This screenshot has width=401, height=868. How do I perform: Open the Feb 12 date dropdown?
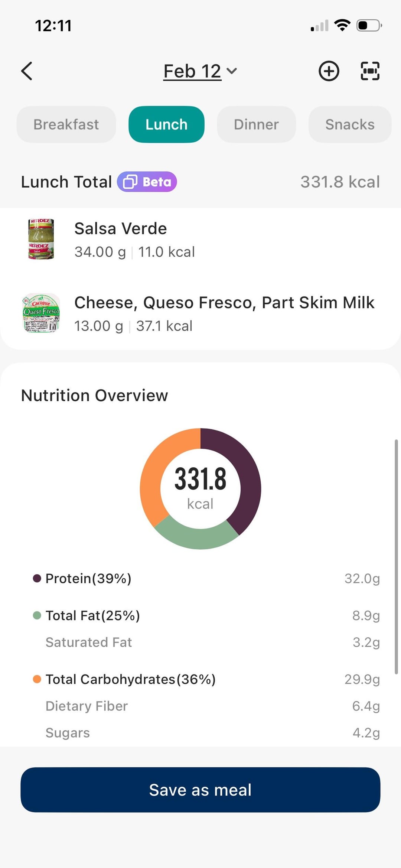click(x=192, y=71)
